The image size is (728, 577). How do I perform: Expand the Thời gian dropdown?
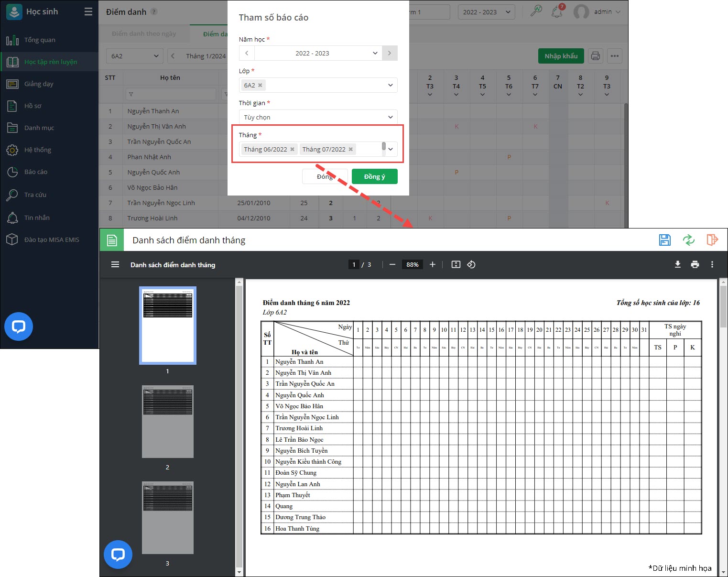(390, 117)
